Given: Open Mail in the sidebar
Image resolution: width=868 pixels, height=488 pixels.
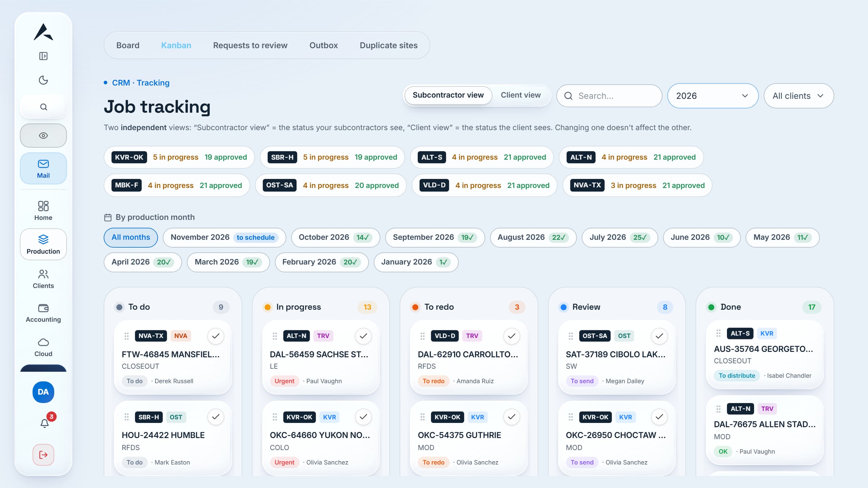Looking at the screenshot, I should pyautogui.click(x=43, y=168).
